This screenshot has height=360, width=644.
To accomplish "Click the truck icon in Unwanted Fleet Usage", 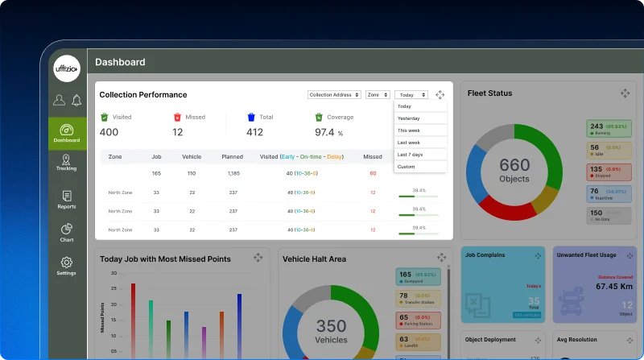I will coord(572,301).
